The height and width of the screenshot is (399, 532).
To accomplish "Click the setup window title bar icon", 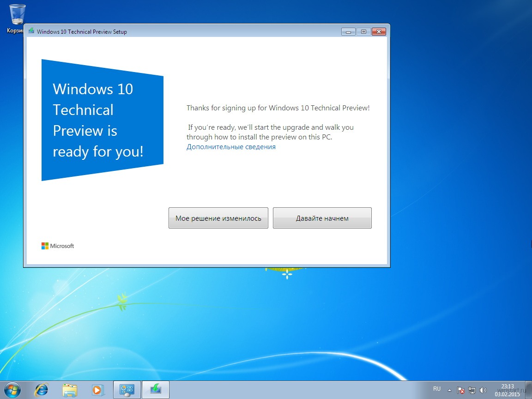I will pyautogui.click(x=31, y=31).
